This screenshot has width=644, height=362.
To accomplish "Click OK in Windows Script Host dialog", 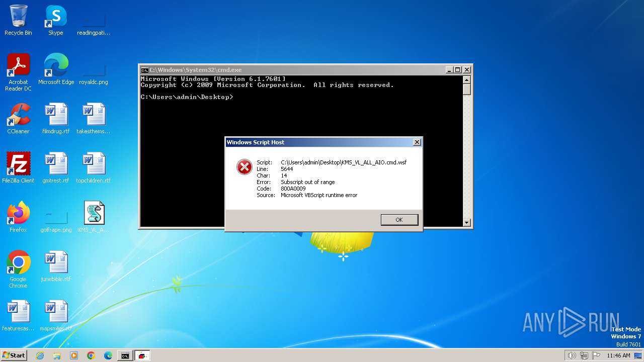I will [399, 220].
